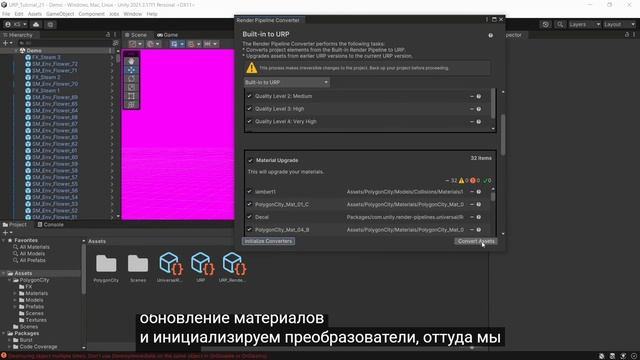Toggle the Decal material checkbox
Screen dimensions: 640x360
(249, 217)
